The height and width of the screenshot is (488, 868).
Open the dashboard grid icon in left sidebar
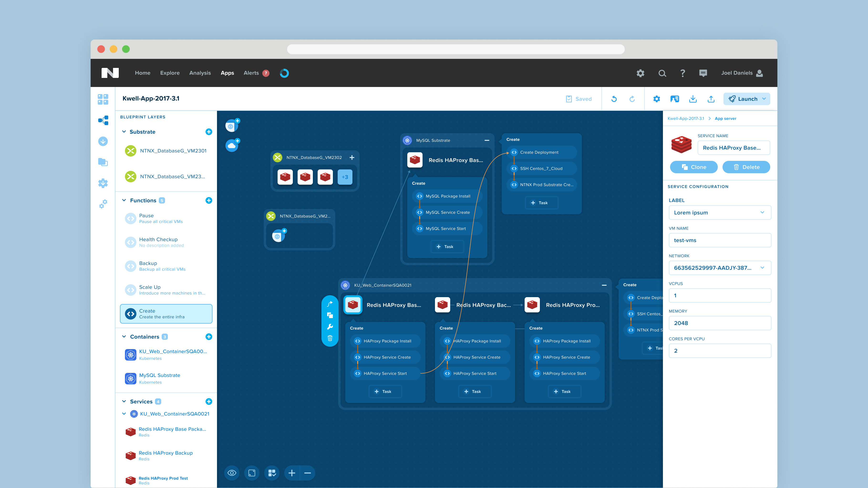[103, 99]
